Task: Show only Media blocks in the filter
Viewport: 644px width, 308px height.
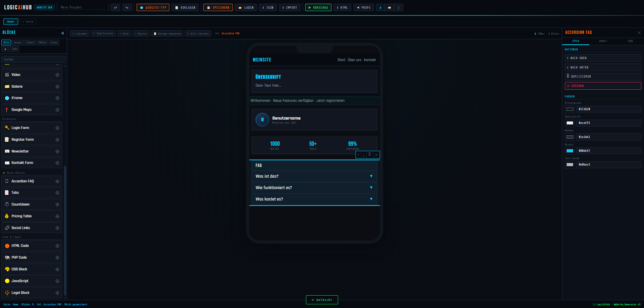Action: pyautogui.click(x=42, y=43)
